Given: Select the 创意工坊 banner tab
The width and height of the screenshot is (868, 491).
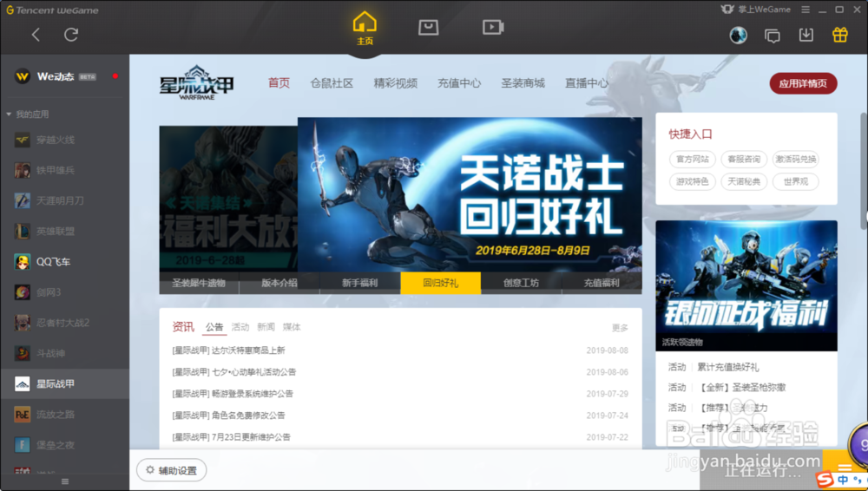Looking at the screenshot, I should 521,283.
